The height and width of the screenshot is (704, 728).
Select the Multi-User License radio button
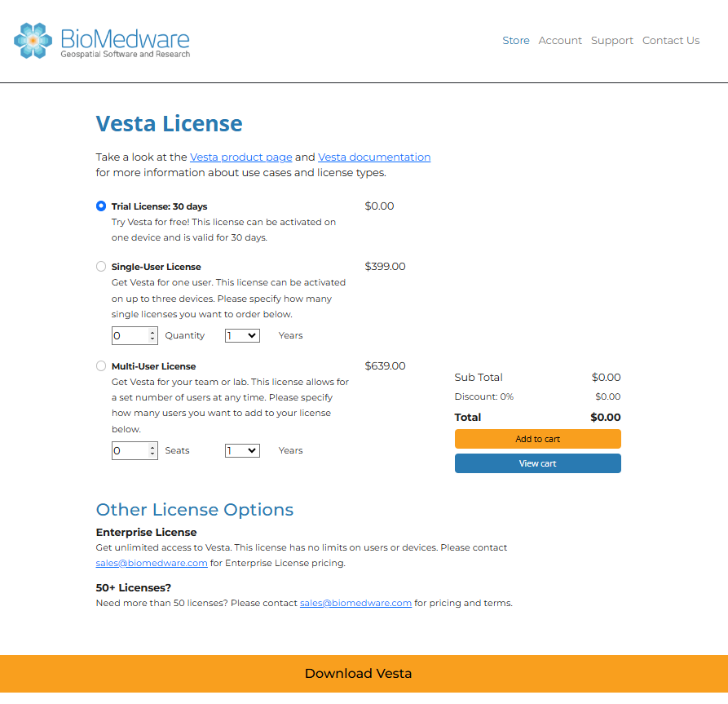click(x=101, y=365)
